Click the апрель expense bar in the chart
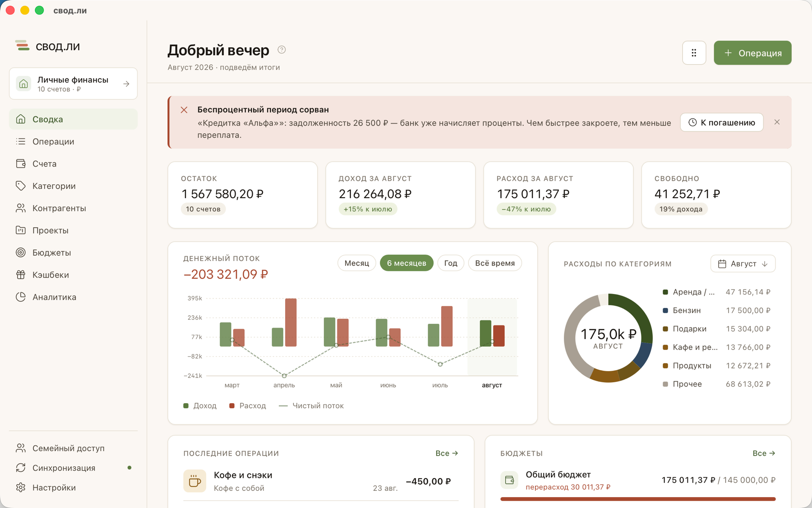Screen dimensions: 812x508 (291, 322)
